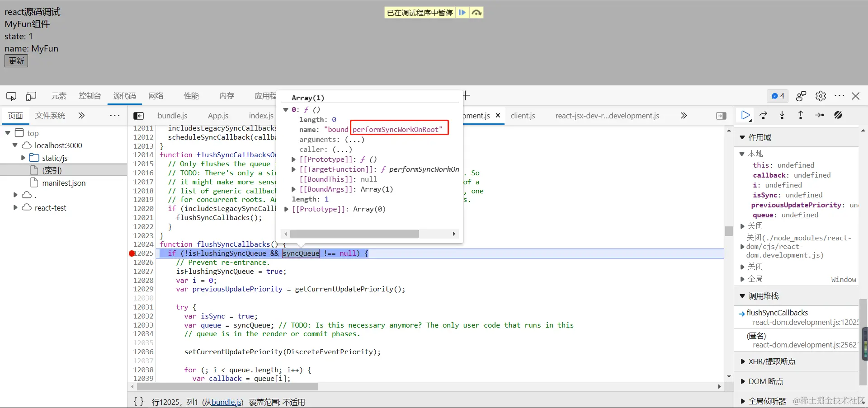Collapse array item 0 in popup

tap(286, 110)
